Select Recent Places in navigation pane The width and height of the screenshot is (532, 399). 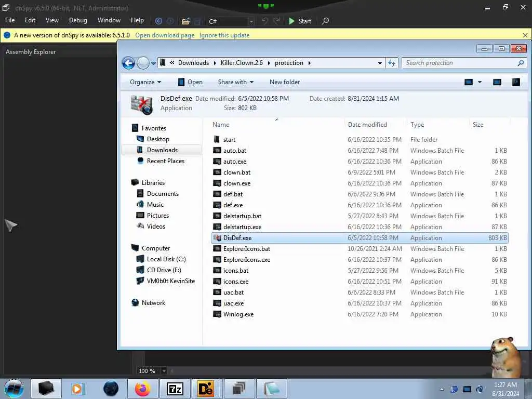[165, 161]
